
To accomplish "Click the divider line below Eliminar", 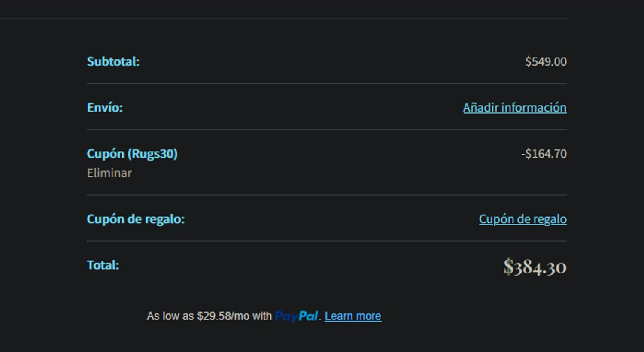I will (x=326, y=195).
